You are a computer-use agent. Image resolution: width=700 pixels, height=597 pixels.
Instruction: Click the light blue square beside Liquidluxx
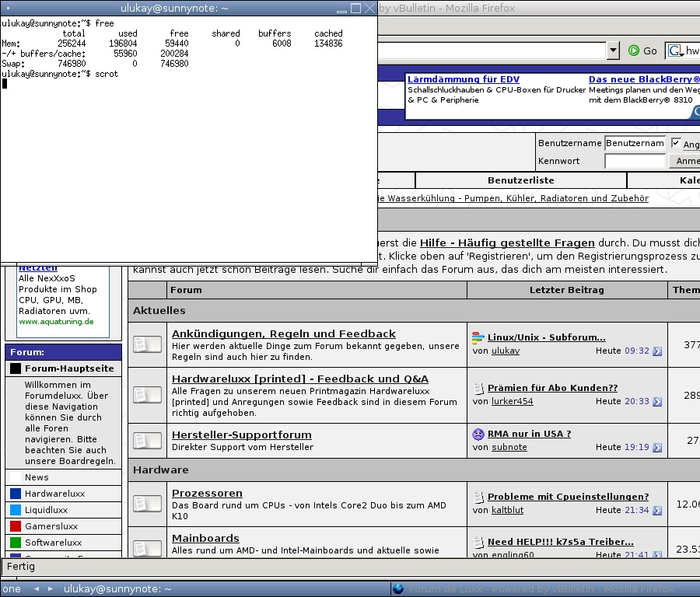tap(16, 510)
